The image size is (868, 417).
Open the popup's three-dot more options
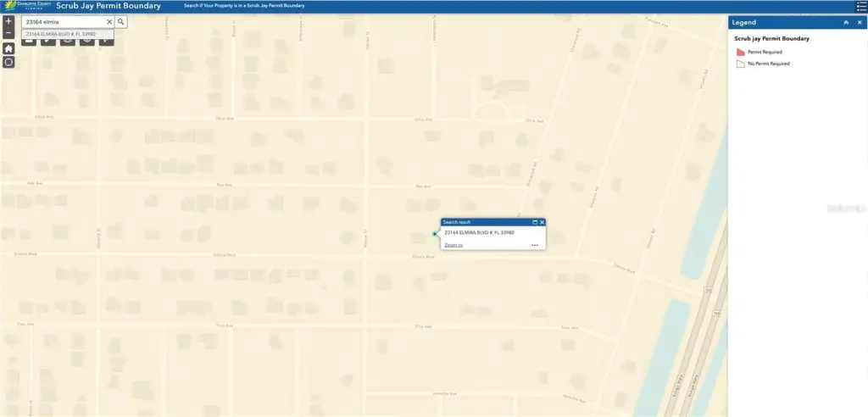(x=535, y=245)
